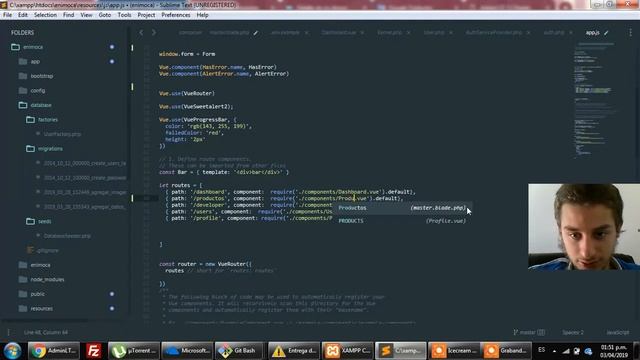Change syntax via JavaScript status label

[x=618, y=332]
